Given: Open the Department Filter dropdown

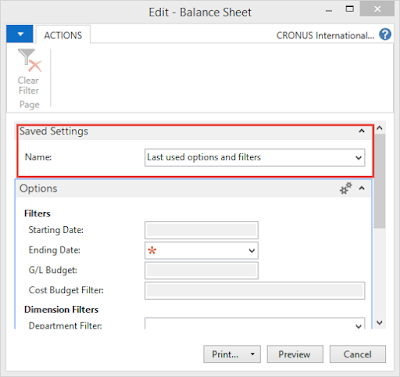Looking at the screenshot, I should pyautogui.click(x=359, y=326).
